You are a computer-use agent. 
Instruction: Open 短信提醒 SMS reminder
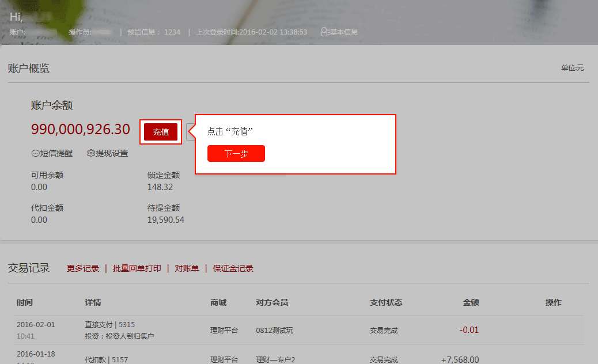56,153
